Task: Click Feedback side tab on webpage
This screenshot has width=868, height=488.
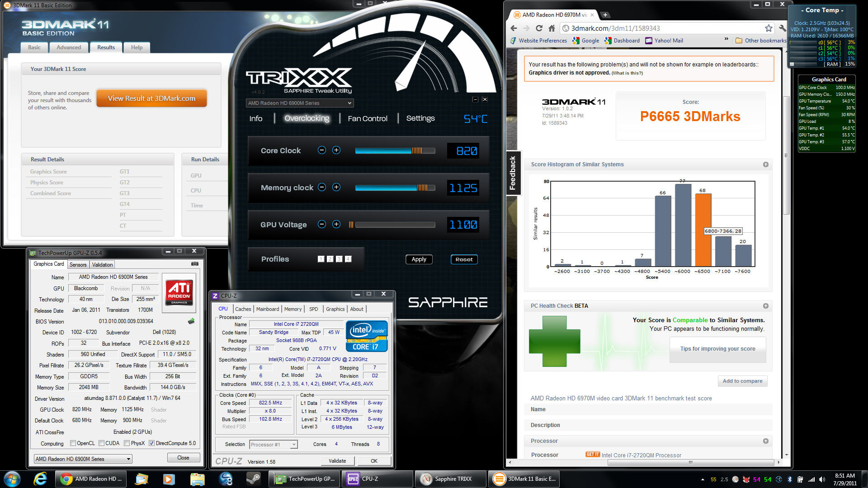Action: point(513,173)
